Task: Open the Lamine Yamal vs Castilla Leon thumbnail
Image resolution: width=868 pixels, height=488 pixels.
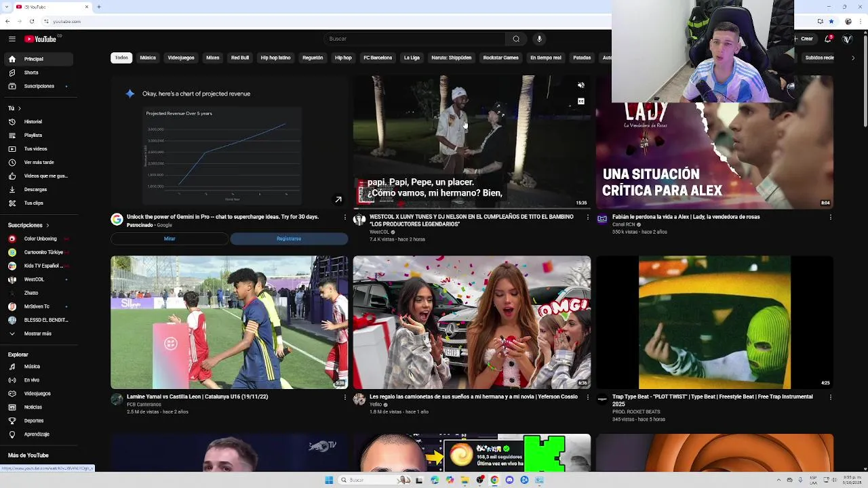Action: click(x=229, y=322)
